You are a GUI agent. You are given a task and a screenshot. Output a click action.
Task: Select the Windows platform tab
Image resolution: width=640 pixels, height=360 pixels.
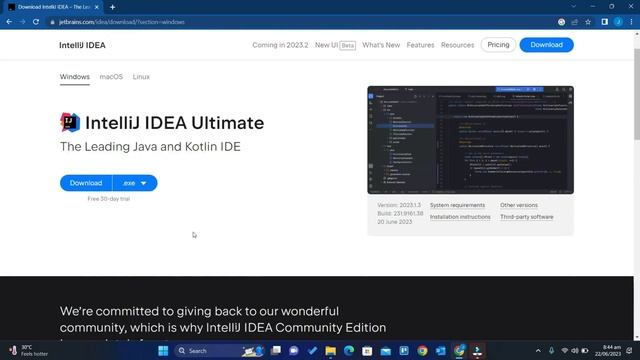(x=75, y=77)
